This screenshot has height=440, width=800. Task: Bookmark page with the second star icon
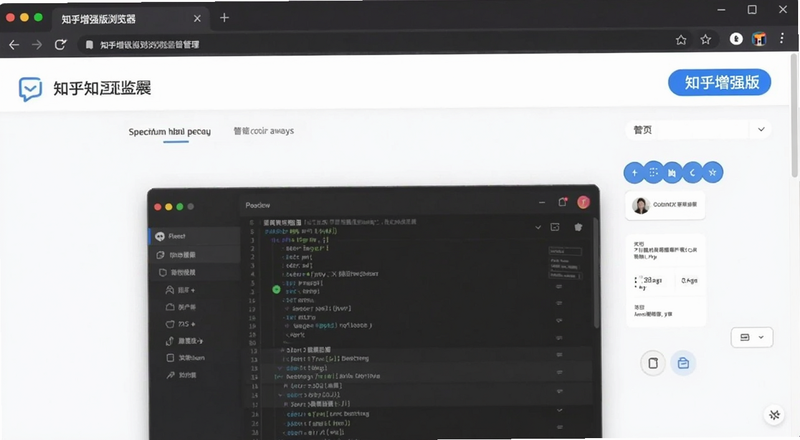tap(706, 39)
